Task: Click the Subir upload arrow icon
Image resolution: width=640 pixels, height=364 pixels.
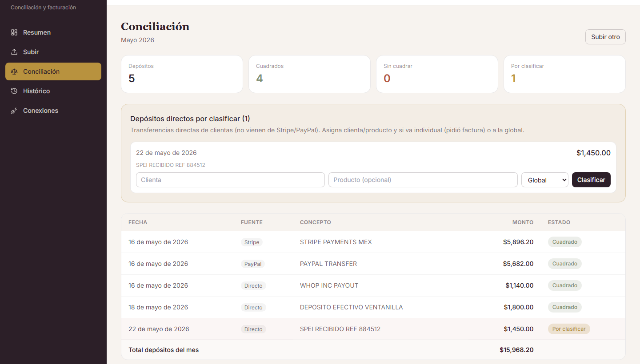Action: (14, 52)
